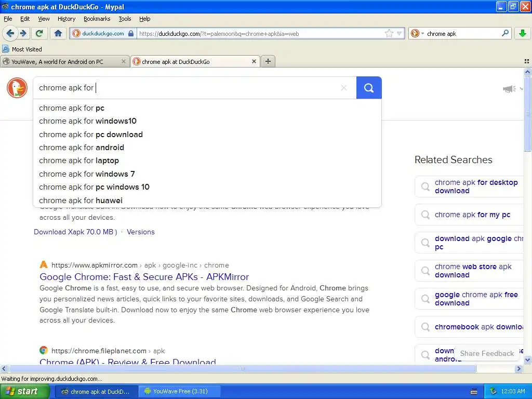
Task: Close the YouWave tab
Action: [x=124, y=61]
